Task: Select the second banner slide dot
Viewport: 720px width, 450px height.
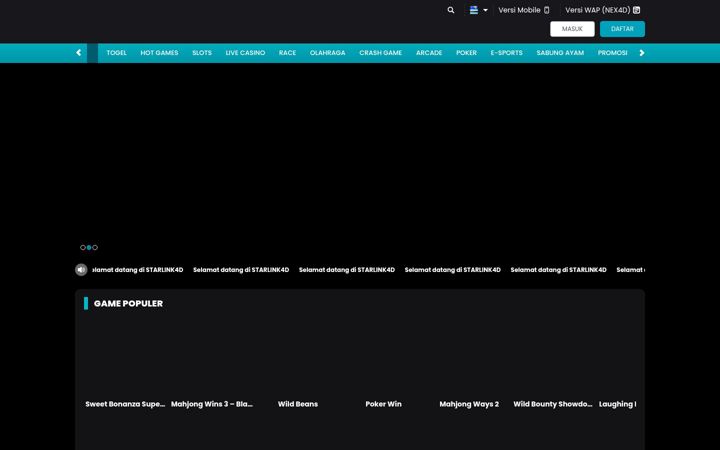Action: tap(89, 248)
